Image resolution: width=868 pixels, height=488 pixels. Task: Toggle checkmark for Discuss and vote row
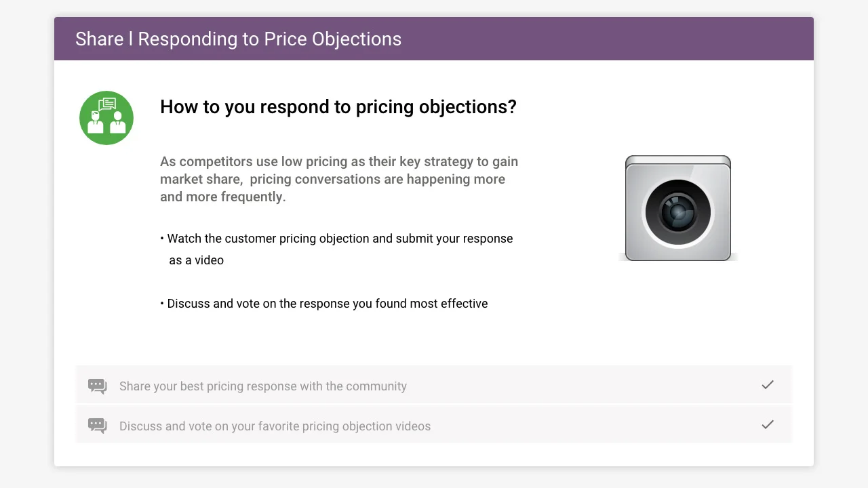768,425
